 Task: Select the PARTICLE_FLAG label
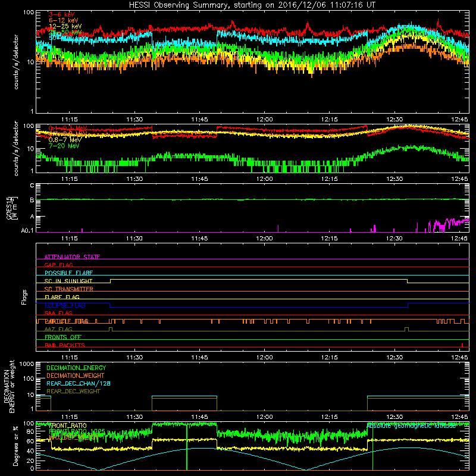(x=67, y=321)
